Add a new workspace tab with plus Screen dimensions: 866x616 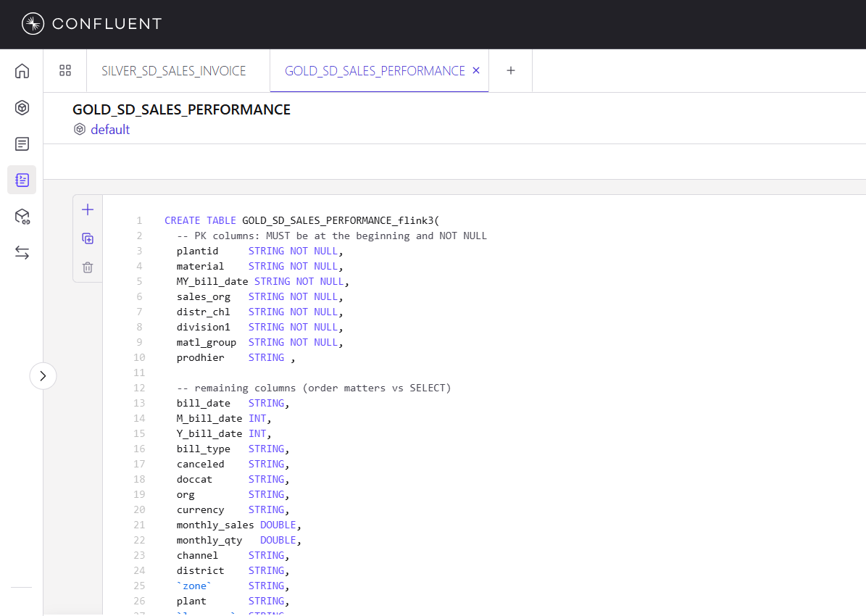(511, 70)
